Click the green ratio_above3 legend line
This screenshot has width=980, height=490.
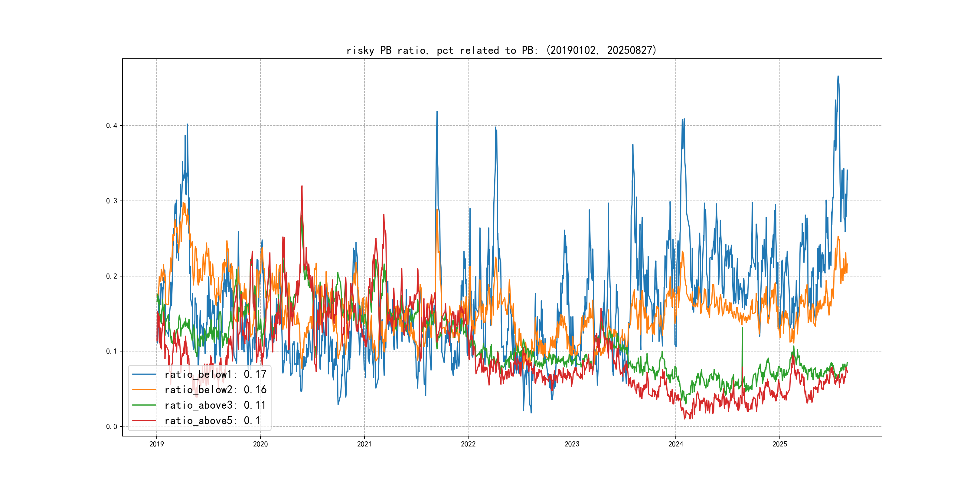[144, 405]
